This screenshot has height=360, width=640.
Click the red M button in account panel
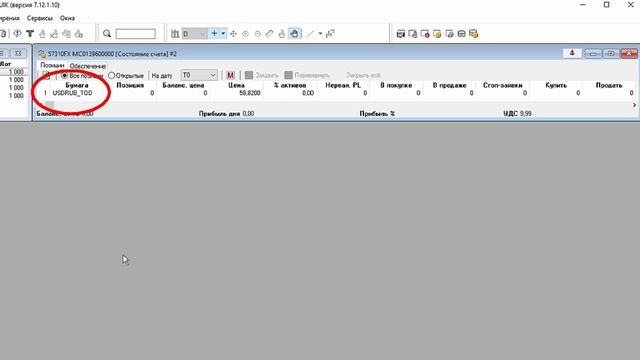click(230, 75)
